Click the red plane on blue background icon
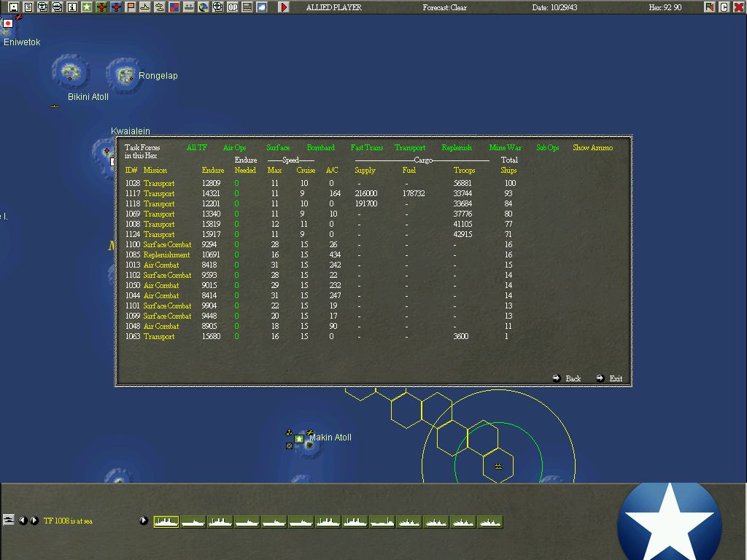 [116, 7]
